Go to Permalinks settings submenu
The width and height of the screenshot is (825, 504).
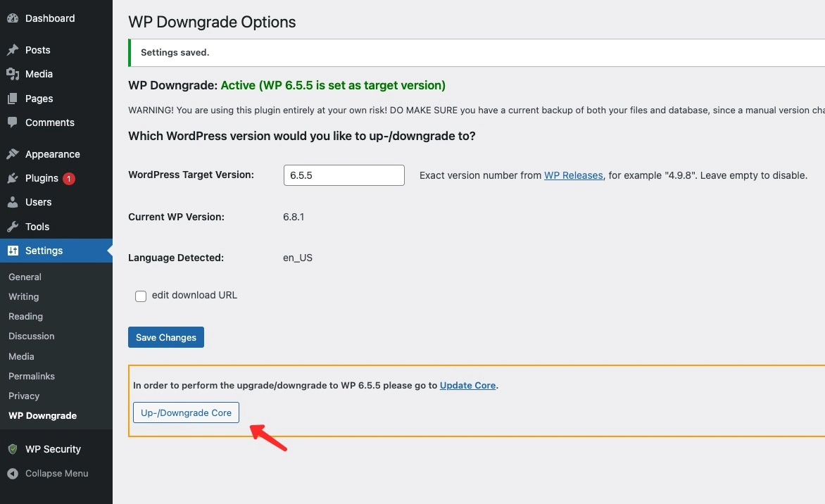pyautogui.click(x=32, y=376)
